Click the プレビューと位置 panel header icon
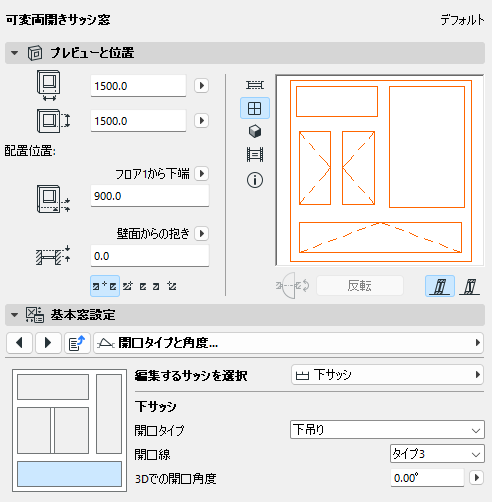 click(x=35, y=53)
